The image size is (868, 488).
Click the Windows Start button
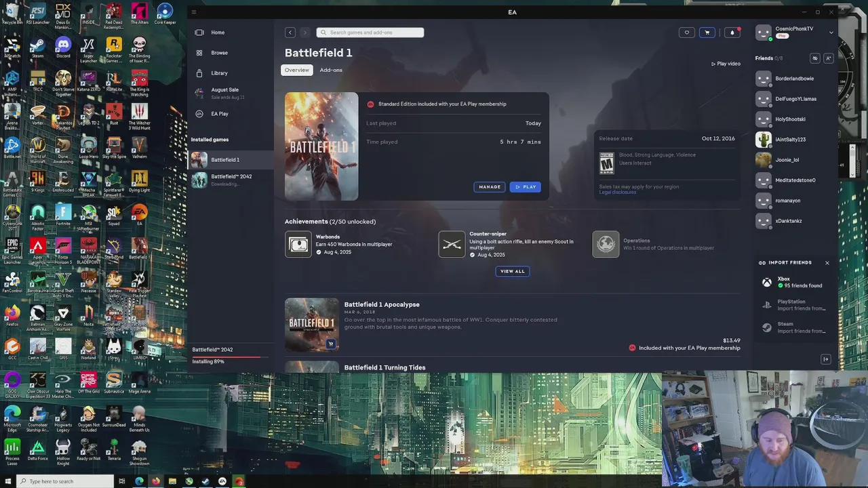pyautogui.click(x=7, y=481)
